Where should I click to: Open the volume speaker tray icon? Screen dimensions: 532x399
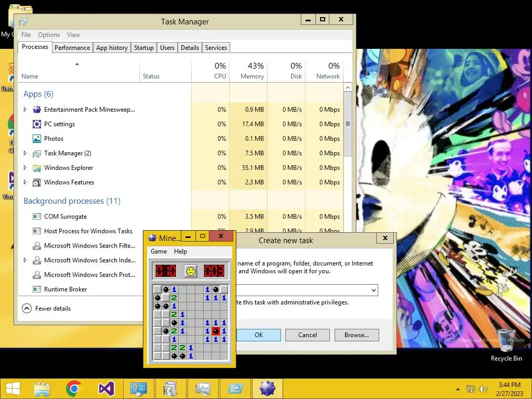coord(483,389)
